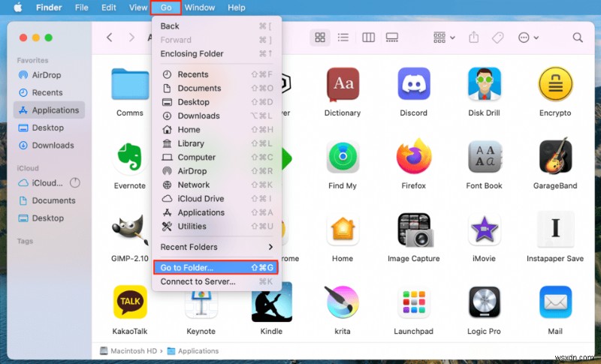
Task: Choose Go to Folder… menu item
Action: click(x=216, y=267)
